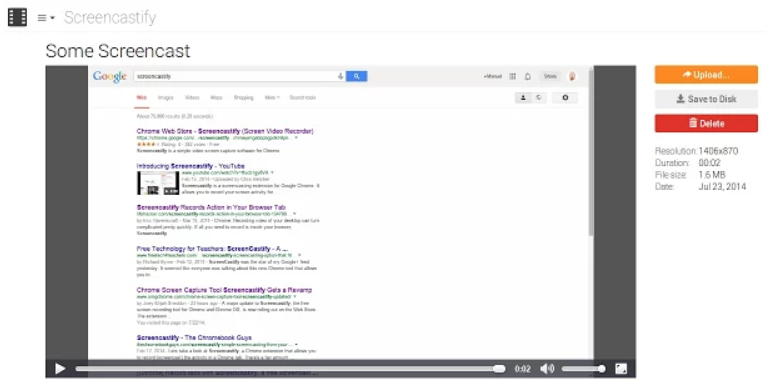Click the video progress seek bar
766x386 pixels.
click(x=290, y=369)
